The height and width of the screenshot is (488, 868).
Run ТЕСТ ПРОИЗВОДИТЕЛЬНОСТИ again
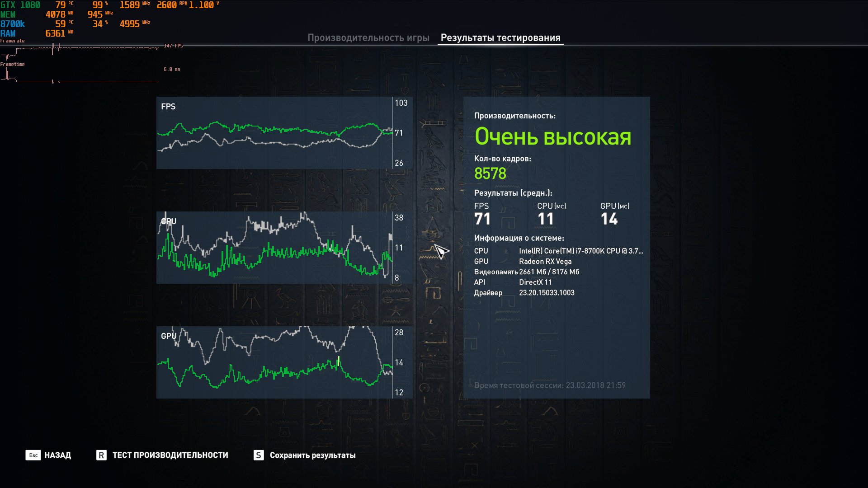[170, 455]
